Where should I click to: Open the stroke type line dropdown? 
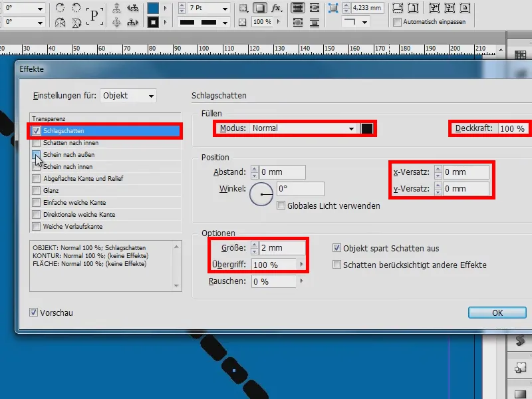[225, 23]
